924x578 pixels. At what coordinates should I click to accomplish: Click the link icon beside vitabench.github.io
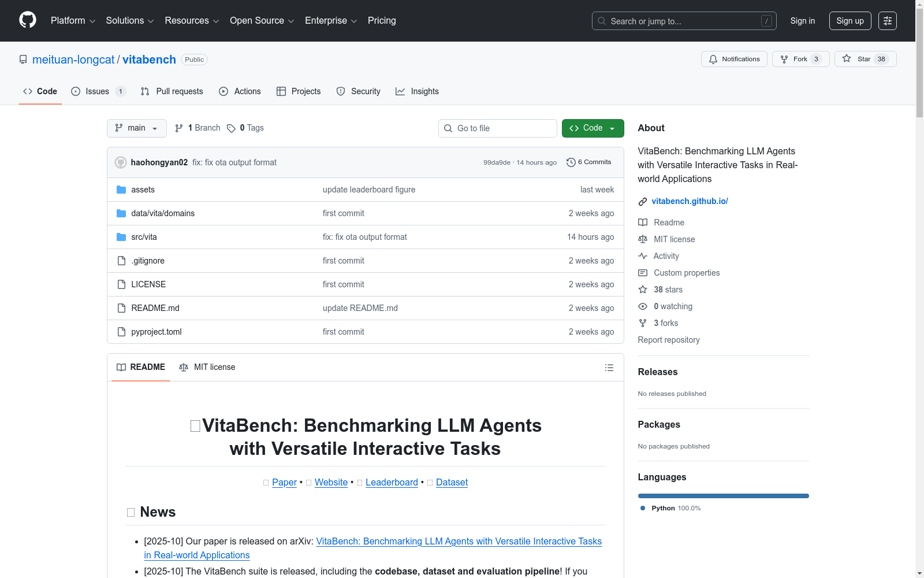(x=643, y=202)
